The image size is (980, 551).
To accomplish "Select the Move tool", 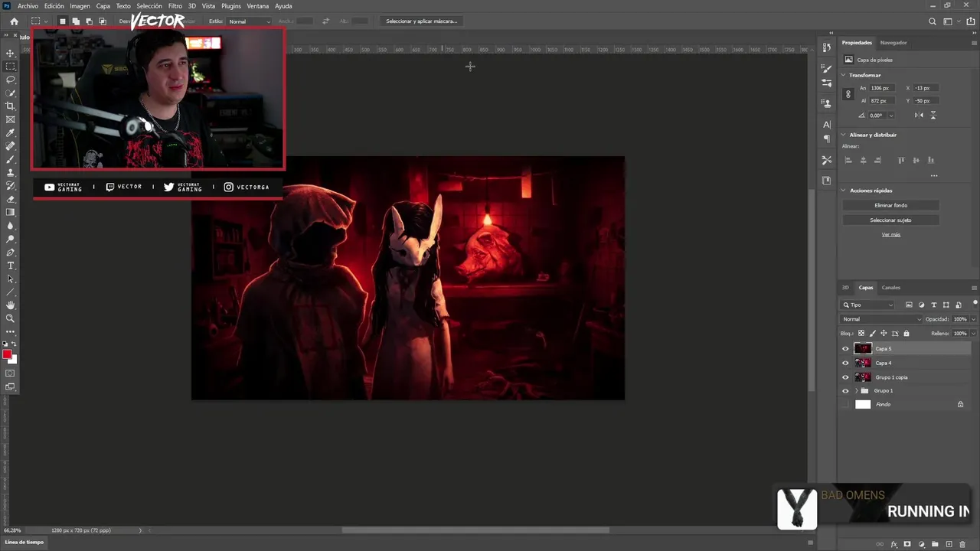I will click(11, 53).
